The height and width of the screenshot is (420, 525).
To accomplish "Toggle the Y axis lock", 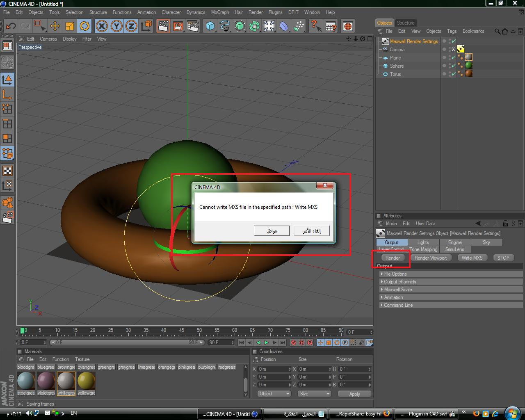I will [116, 26].
